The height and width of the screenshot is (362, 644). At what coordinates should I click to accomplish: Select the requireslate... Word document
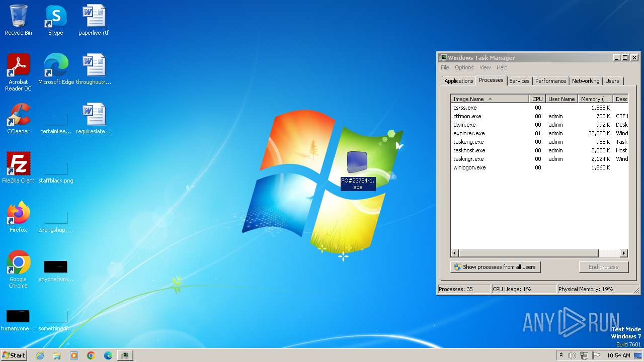pos(94,119)
